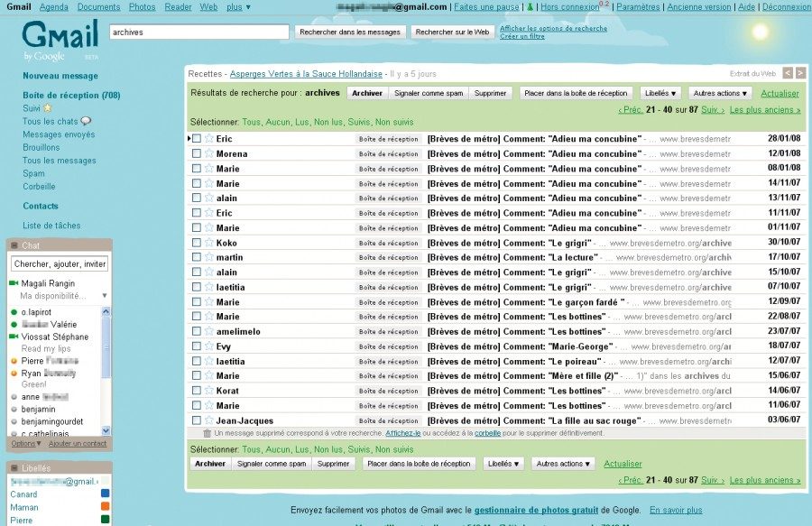This screenshot has width=812, height=526.
Task: Click the Gmail logo
Action: (x=60, y=40)
